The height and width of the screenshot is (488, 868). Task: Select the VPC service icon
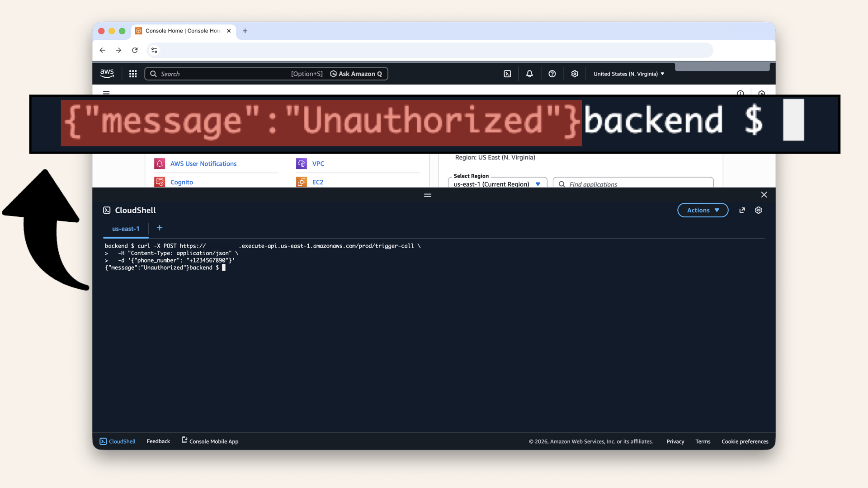pyautogui.click(x=302, y=164)
